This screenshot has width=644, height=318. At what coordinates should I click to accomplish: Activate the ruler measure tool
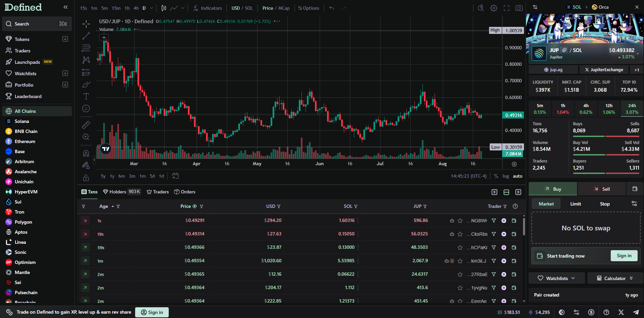[x=86, y=125]
